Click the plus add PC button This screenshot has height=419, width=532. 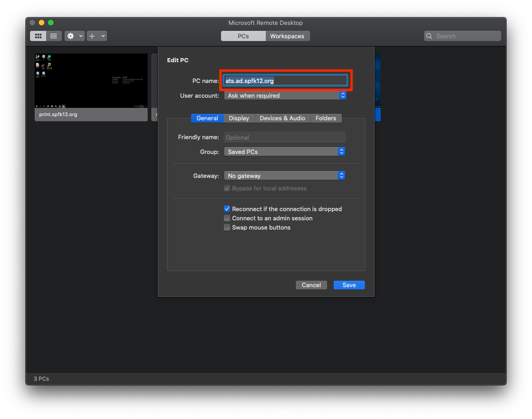coord(92,36)
